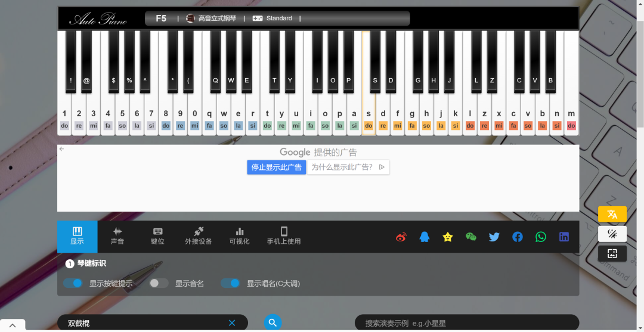Screen dimensions: 644x332
Task: Share the page on Facebook
Action: click(x=518, y=237)
